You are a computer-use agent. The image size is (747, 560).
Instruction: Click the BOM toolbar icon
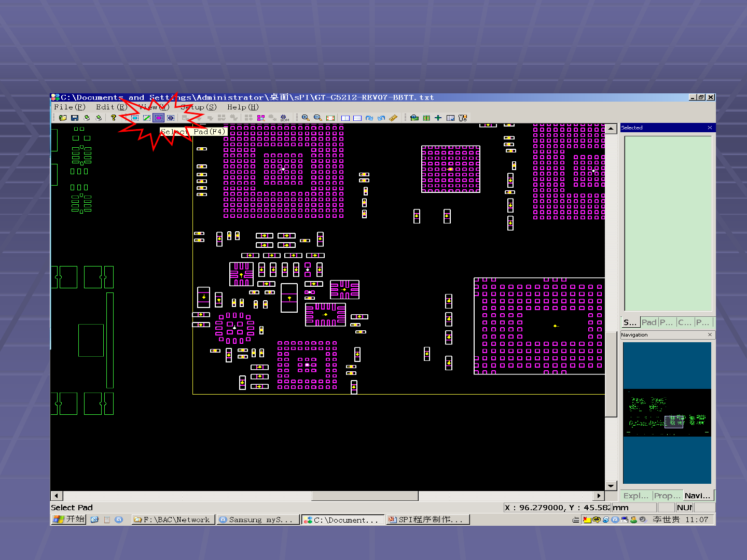(x=284, y=118)
